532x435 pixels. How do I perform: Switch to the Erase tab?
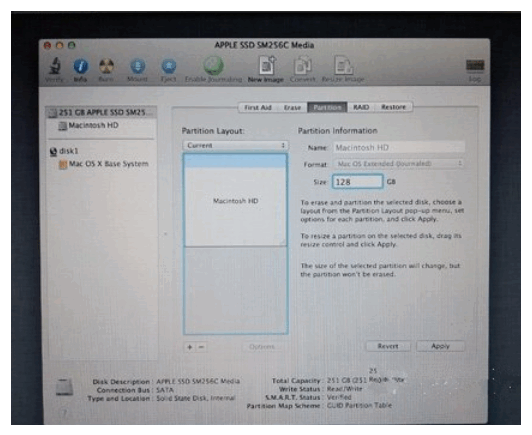click(292, 108)
